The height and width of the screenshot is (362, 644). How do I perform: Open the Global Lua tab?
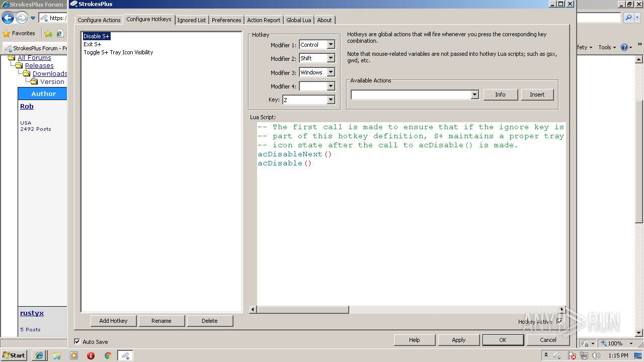tap(299, 20)
